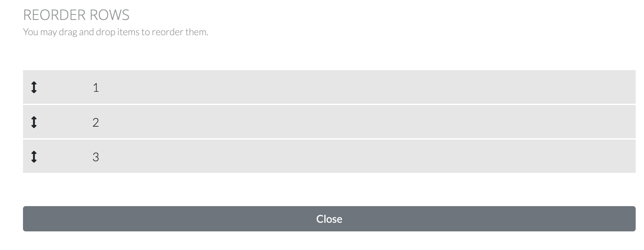Click the drag handle icon for row 1
644x250 pixels.
pyautogui.click(x=34, y=87)
